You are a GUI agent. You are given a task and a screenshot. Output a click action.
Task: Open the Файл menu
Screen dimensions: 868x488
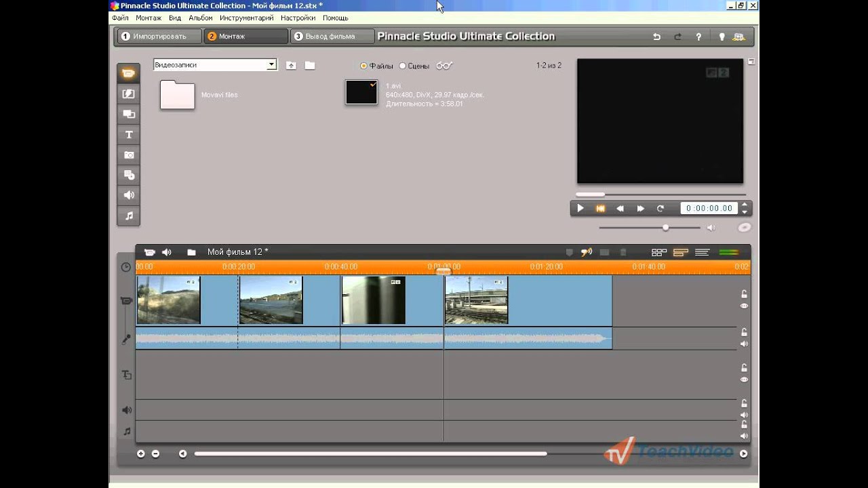(x=120, y=18)
